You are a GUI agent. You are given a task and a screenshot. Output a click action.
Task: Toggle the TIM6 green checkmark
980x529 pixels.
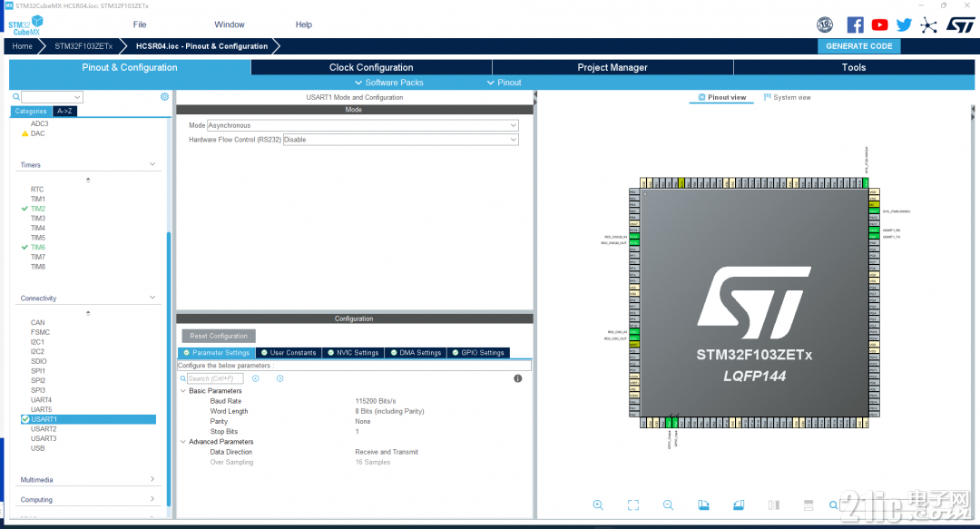point(24,248)
